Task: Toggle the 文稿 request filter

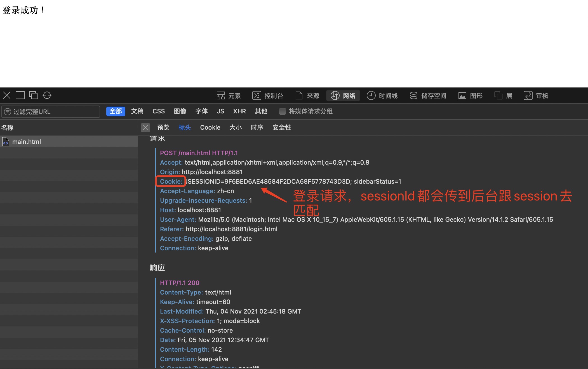Action: pyautogui.click(x=137, y=111)
